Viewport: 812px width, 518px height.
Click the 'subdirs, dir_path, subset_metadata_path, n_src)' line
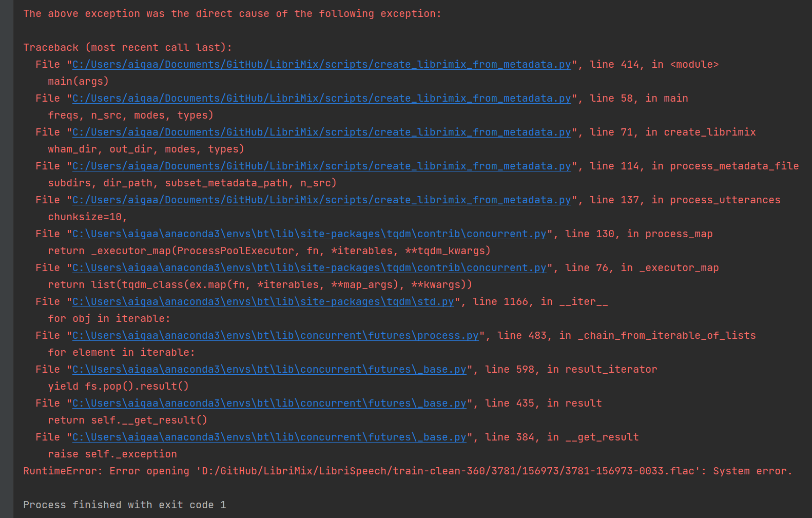point(192,183)
